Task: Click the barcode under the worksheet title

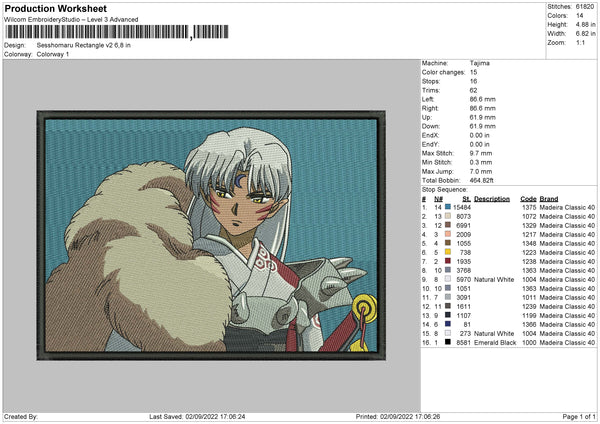Action: (117, 32)
